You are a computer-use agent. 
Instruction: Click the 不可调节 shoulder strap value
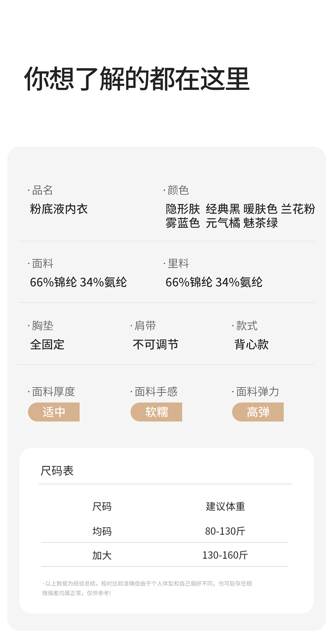[156, 344]
